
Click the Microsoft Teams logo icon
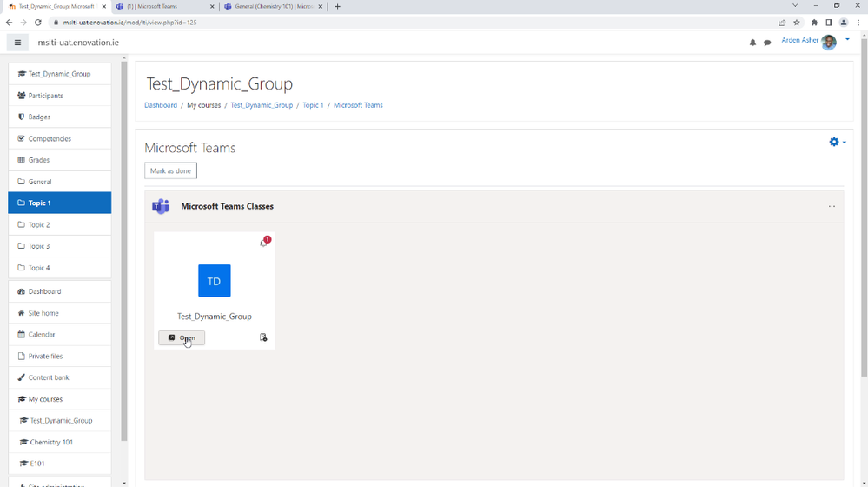[161, 206]
